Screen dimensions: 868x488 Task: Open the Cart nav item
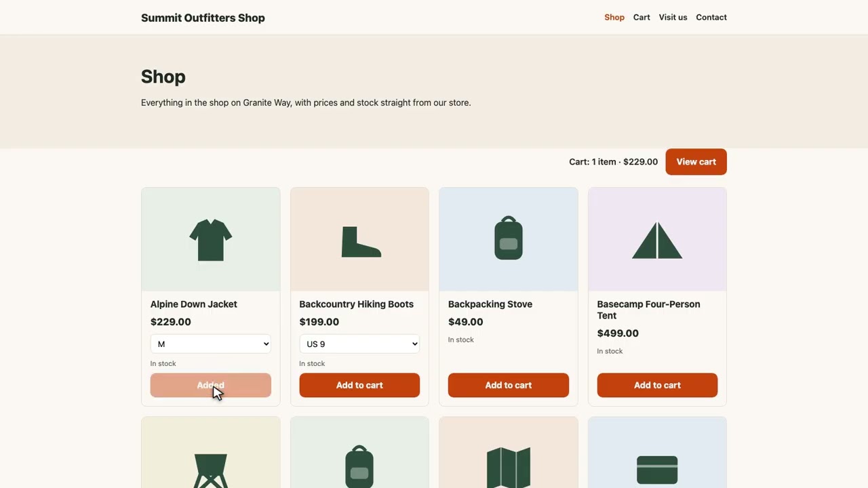coord(642,17)
